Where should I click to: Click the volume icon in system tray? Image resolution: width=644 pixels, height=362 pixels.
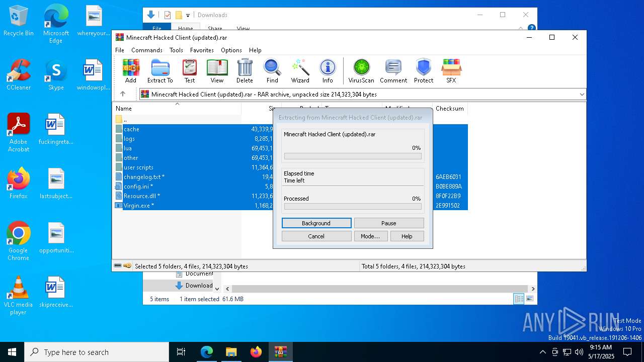click(579, 352)
